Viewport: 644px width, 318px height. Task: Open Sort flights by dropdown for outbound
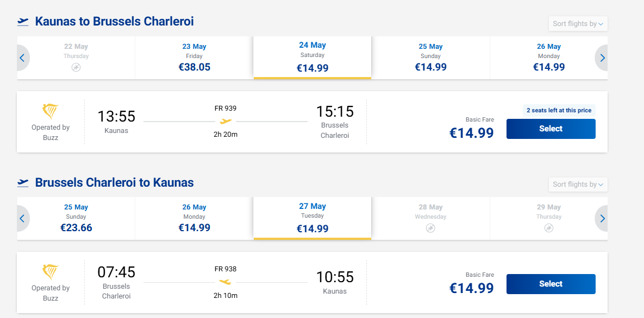pos(578,24)
